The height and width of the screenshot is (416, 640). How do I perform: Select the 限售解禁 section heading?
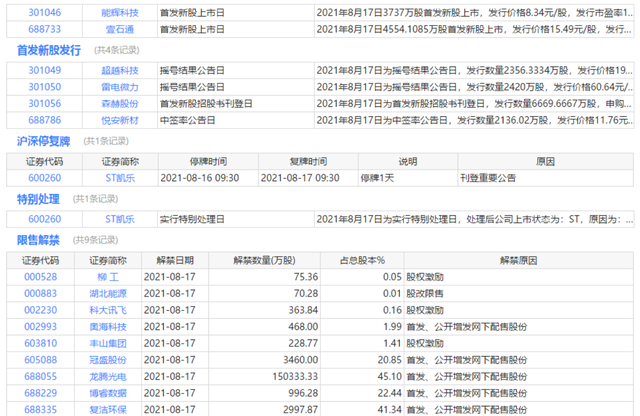click(38, 240)
